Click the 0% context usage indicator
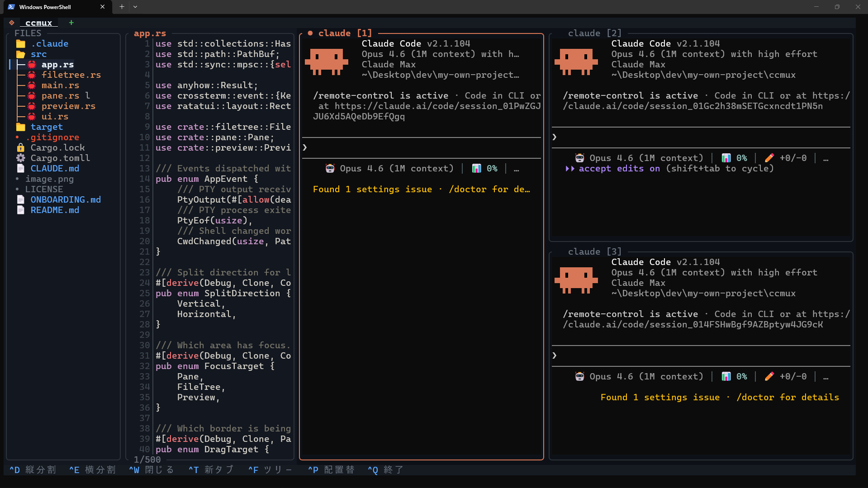This screenshot has height=488, width=868. 492,168
